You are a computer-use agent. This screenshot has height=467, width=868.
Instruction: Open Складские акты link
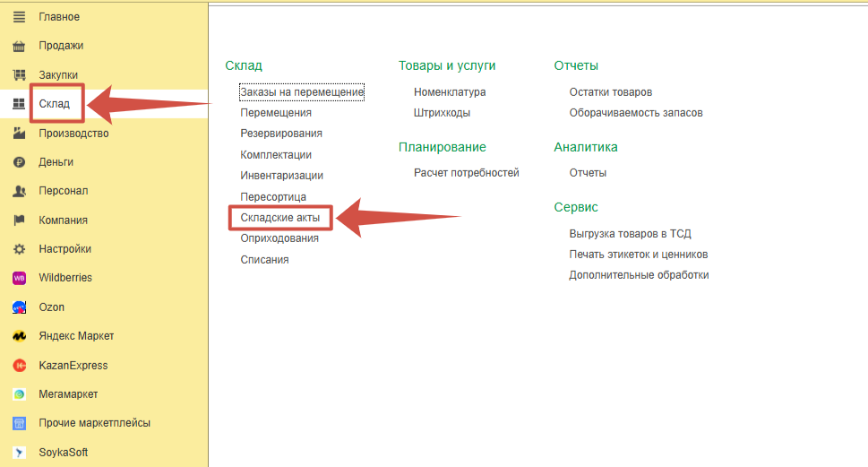coord(279,218)
